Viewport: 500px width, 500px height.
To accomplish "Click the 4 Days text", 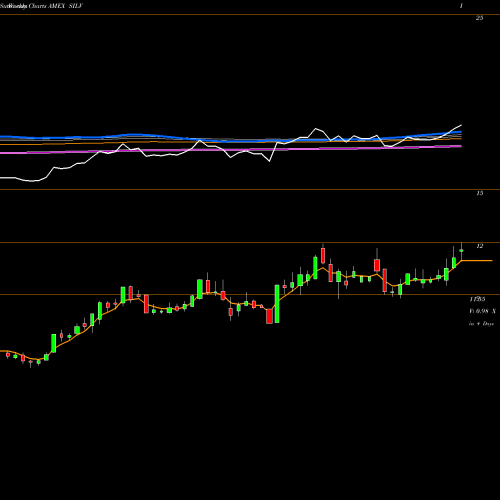I will click(x=485, y=324).
